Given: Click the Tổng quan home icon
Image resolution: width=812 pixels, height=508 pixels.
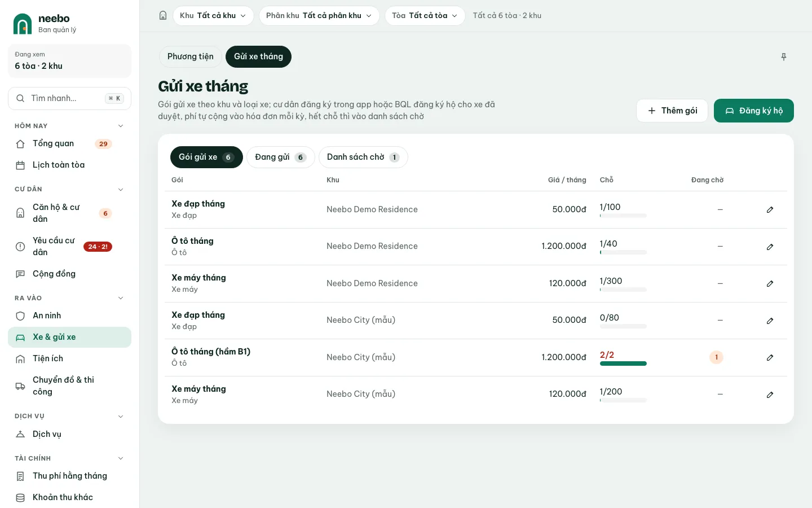Looking at the screenshot, I should pos(20,144).
